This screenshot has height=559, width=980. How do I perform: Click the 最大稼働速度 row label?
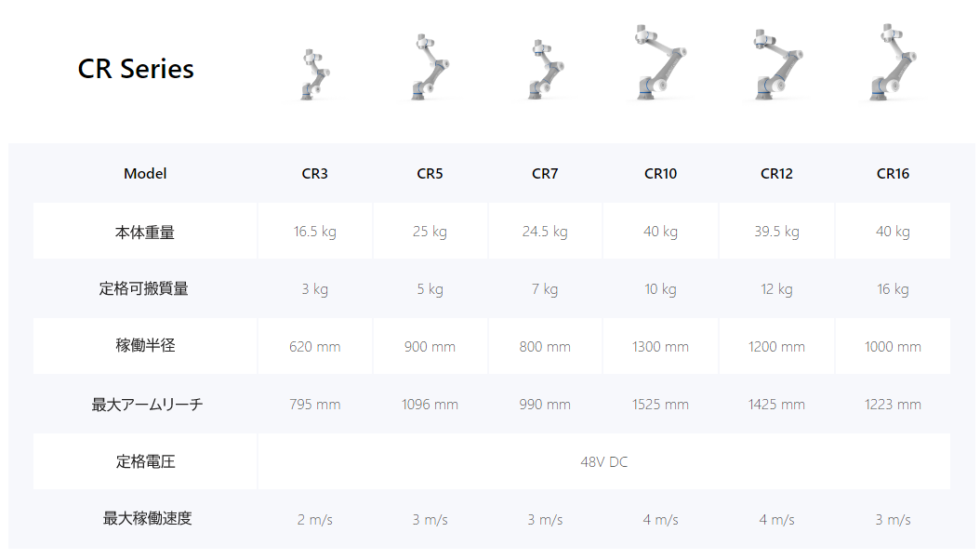[x=145, y=519]
